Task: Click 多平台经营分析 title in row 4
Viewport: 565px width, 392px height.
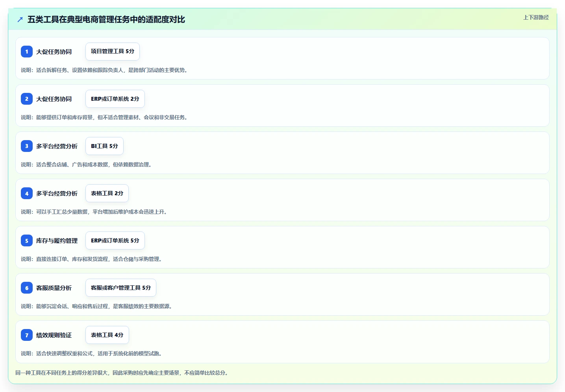Action: point(57,193)
